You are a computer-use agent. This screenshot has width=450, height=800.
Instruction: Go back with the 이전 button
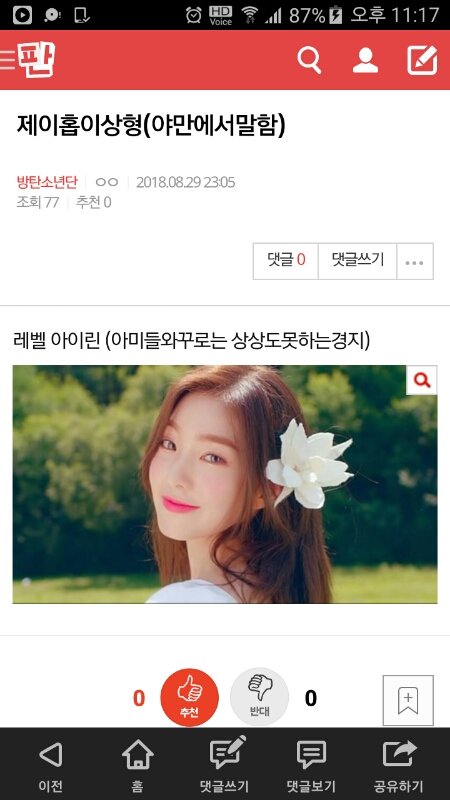pos(51,765)
